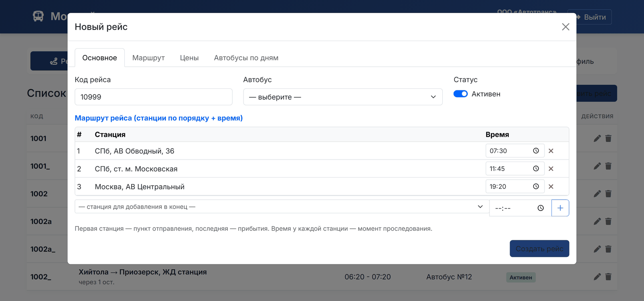This screenshot has width=644, height=301.
Task: Open the Автобус selection dropdown
Action: coord(343,97)
